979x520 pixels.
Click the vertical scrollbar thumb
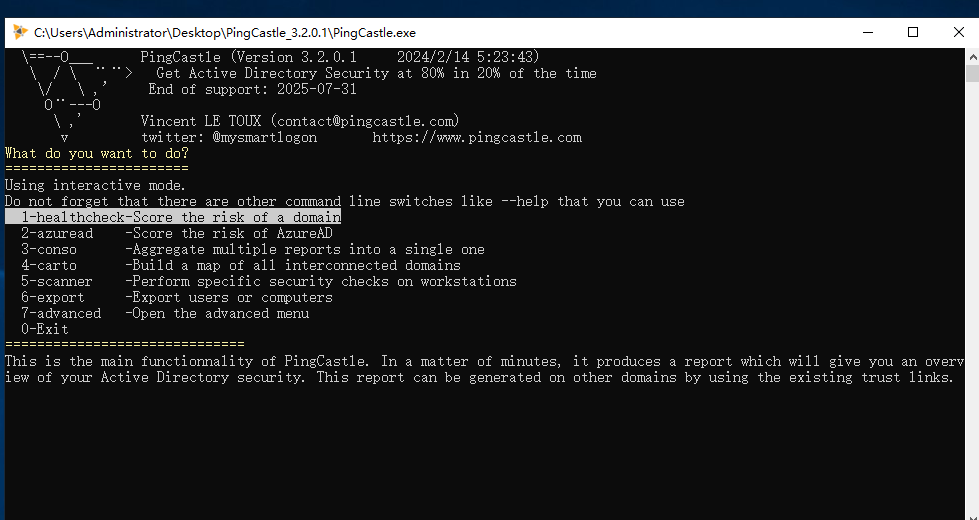(x=971, y=74)
